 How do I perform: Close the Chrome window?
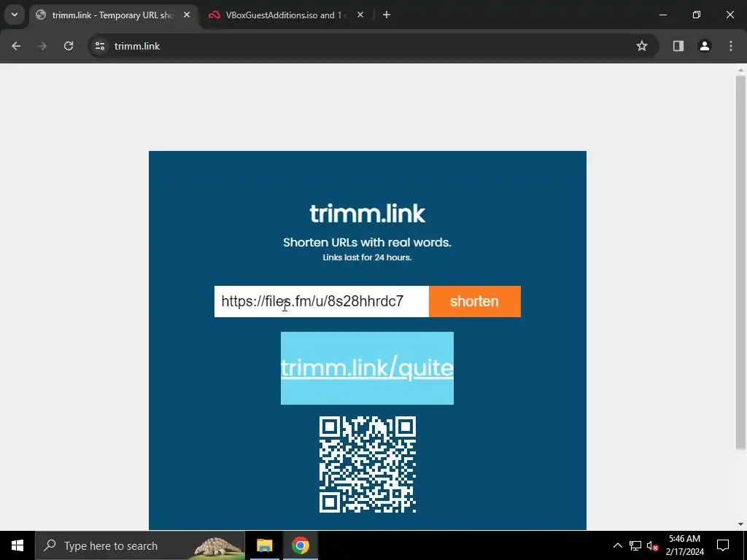coord(729,15)
